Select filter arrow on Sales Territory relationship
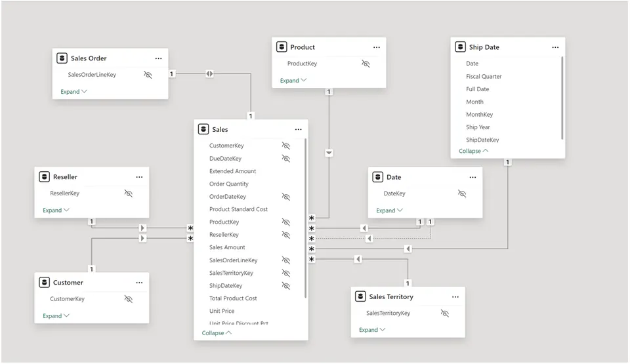This screenshot has height=364, width=630. click(x=358, y=259)
